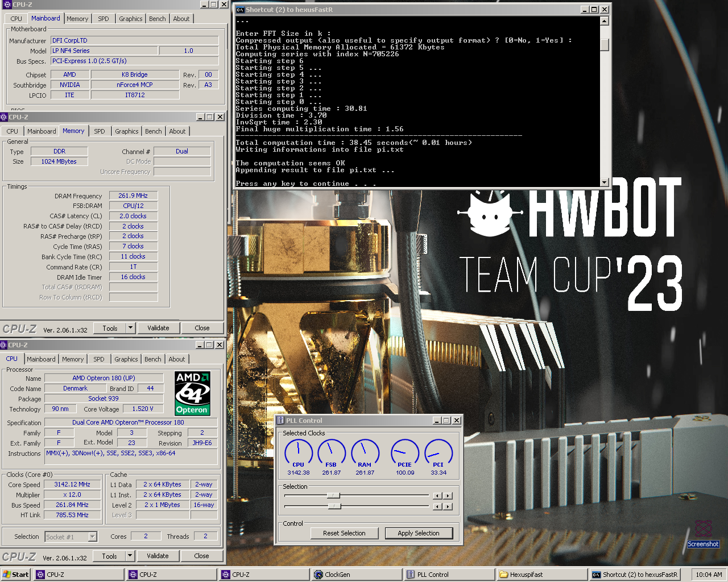Click the HT Link 785.53 MHz value

point(72,515)
